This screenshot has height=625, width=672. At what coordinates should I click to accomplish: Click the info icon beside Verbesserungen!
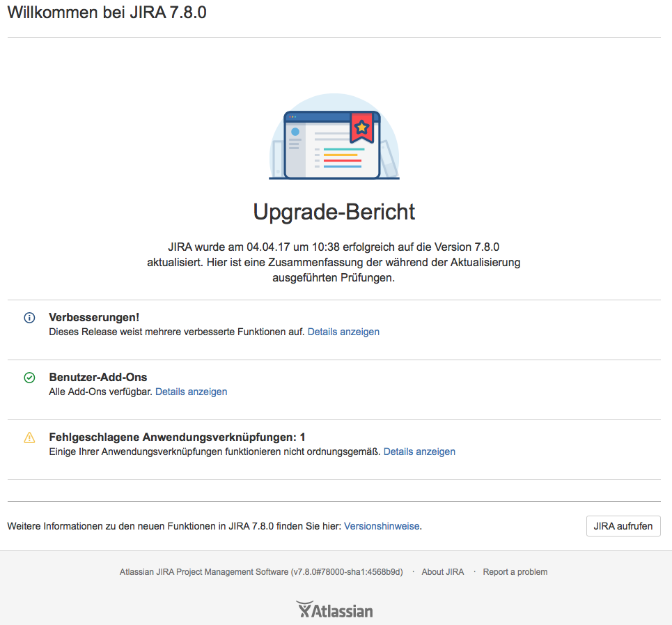click(x=29, y=318)
